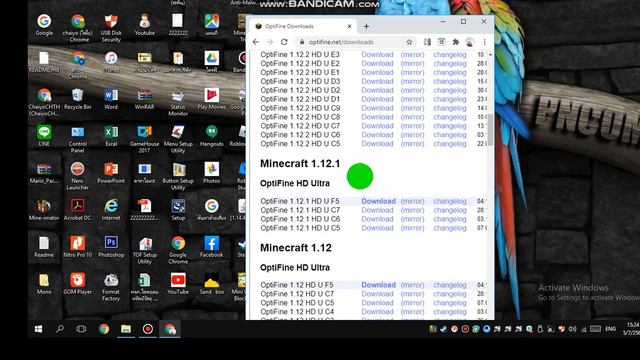640x360 pixels.
Task: Select the Minecraft 1.12 heading
Action: coord(296,248)
